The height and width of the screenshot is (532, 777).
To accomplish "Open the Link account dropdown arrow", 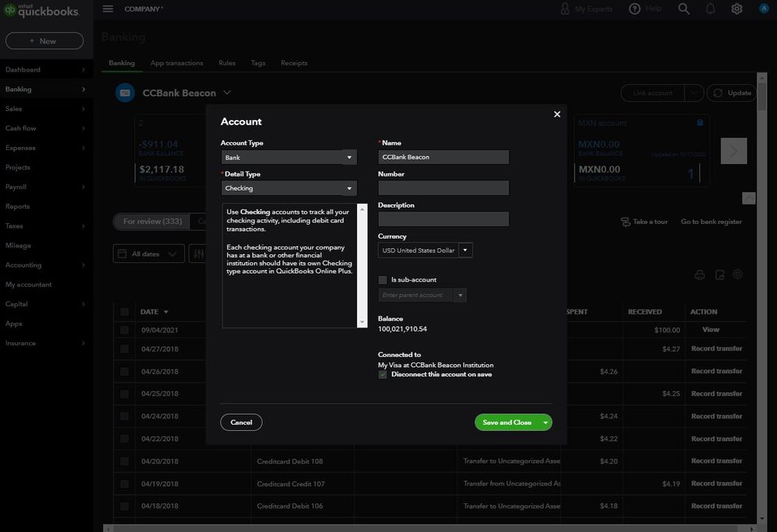I will (x=694, y=93).
